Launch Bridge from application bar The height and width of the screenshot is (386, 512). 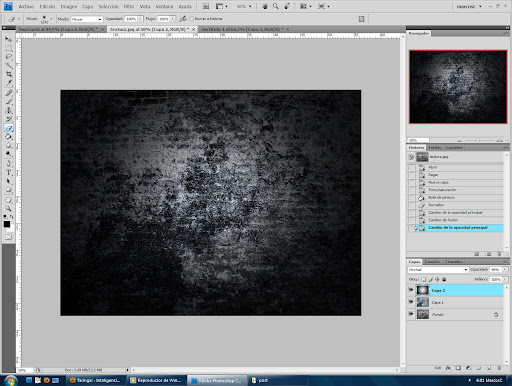206,6
